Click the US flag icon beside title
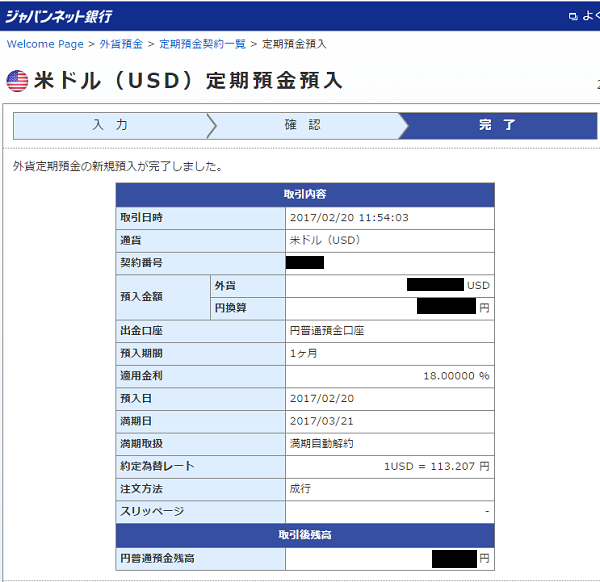This screenshot has width=600, height=582. coord(17,81)
